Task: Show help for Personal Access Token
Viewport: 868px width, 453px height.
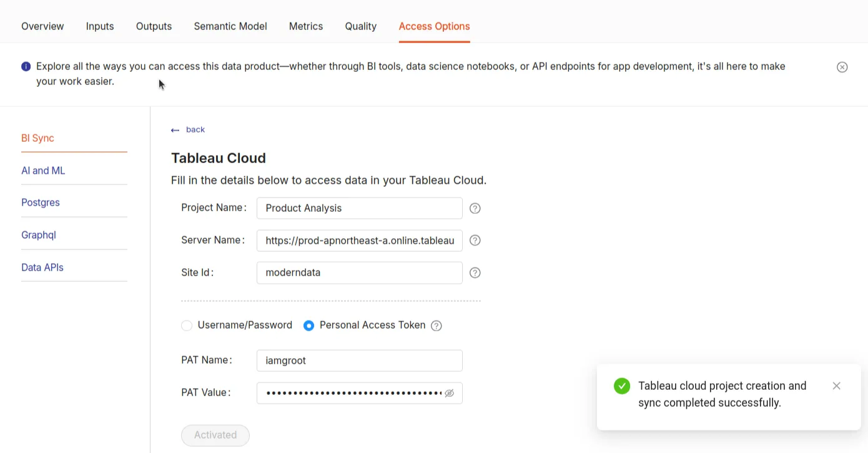Action: [x=436, y=326]
